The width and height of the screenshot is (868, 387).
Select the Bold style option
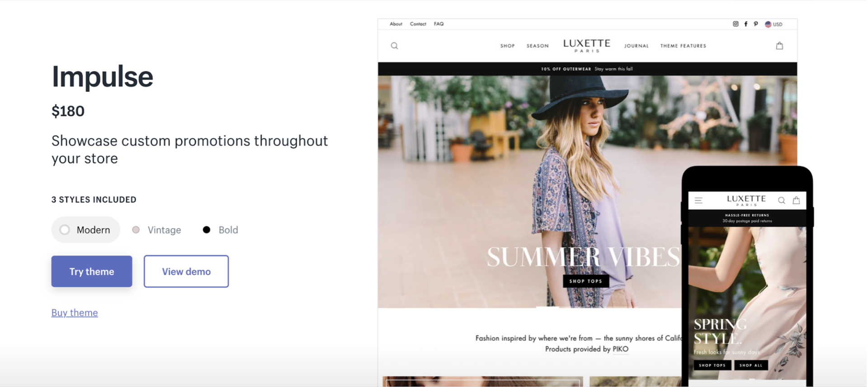[220, 230]
